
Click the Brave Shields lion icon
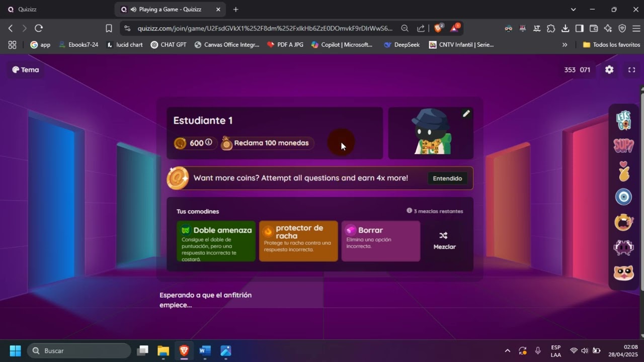(x=438, y=28)
